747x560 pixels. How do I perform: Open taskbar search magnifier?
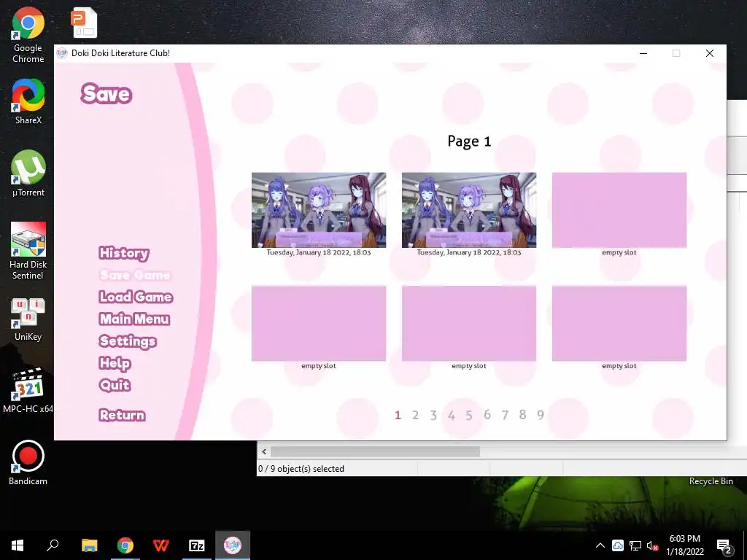pyautogui.click(x=53, y=545)
